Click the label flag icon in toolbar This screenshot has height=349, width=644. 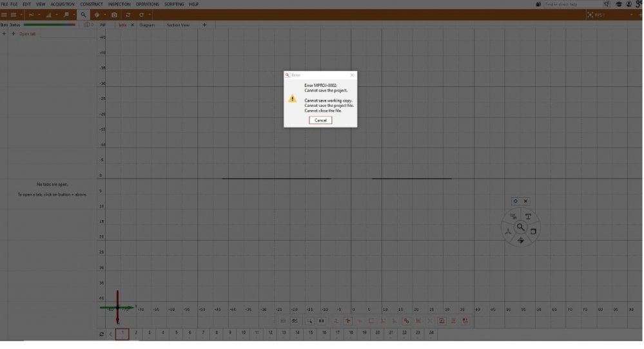point(66,15)
